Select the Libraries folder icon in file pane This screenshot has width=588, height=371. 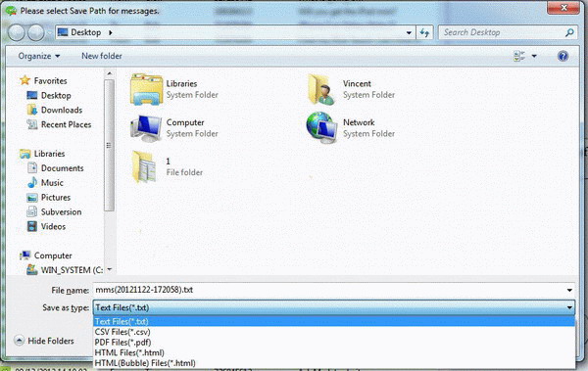[x=146, y=89]
